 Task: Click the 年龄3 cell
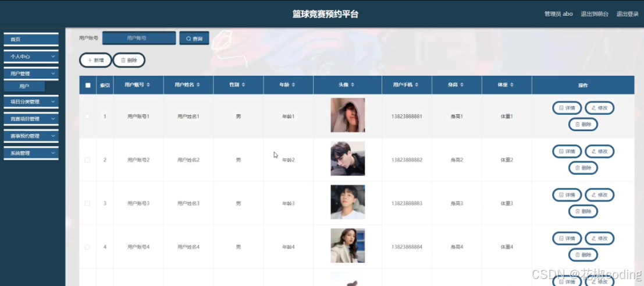[289, 203]
